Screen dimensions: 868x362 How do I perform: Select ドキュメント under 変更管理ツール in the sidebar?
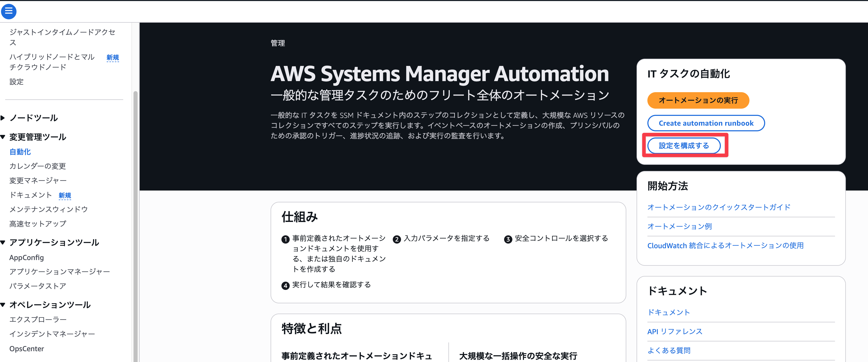click(31, 195)
